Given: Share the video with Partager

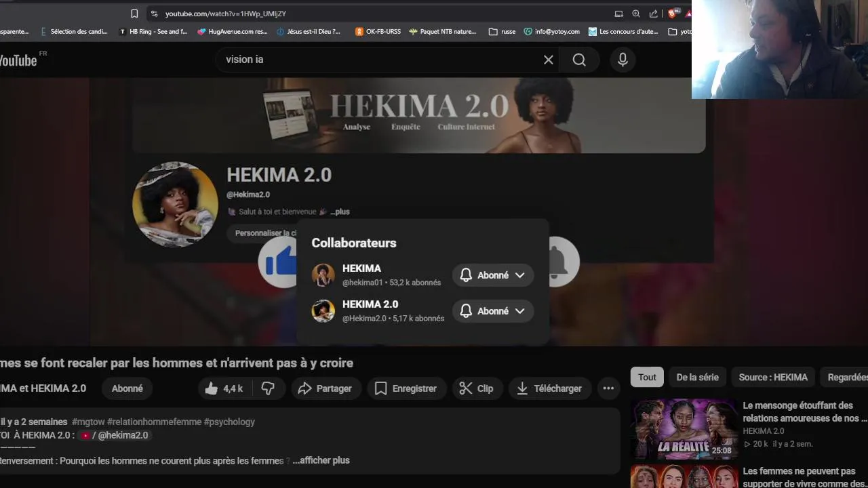Looking at the screenshot, I should click(325, 388).
